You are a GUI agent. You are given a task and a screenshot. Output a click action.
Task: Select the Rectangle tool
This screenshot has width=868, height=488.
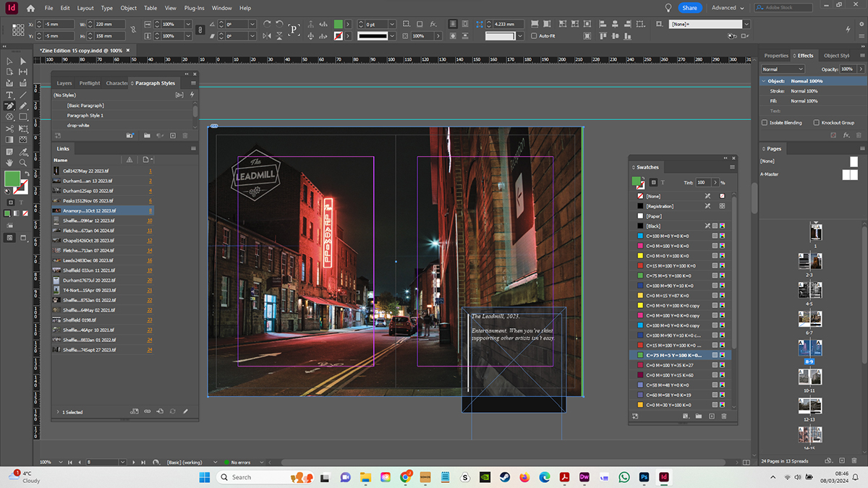point(22,116)
